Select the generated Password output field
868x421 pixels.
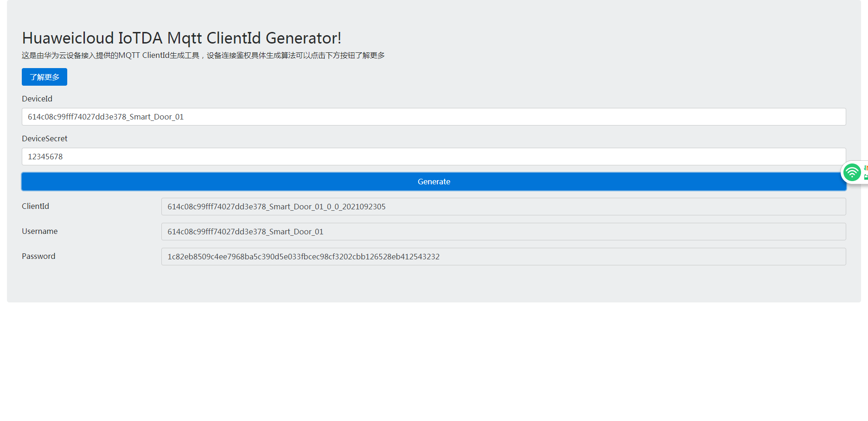504,257
